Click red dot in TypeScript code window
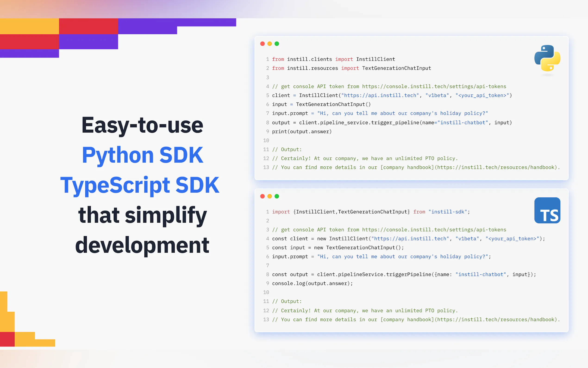This screenshot has width=588, height=368. pyautogui.click(x=262, y=196)
